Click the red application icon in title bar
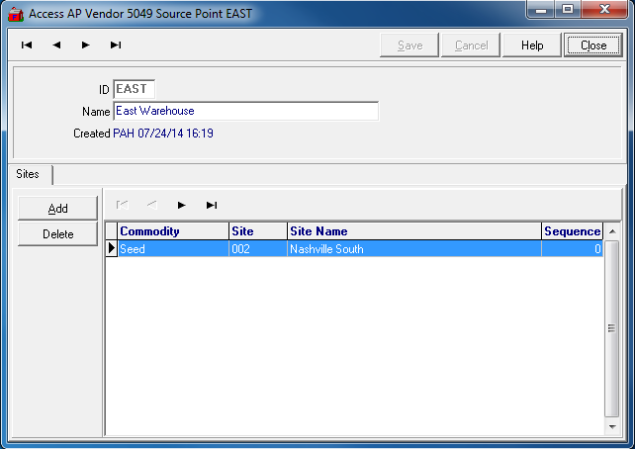This screenshot has width=635, height=449. [x=14, y=13]
